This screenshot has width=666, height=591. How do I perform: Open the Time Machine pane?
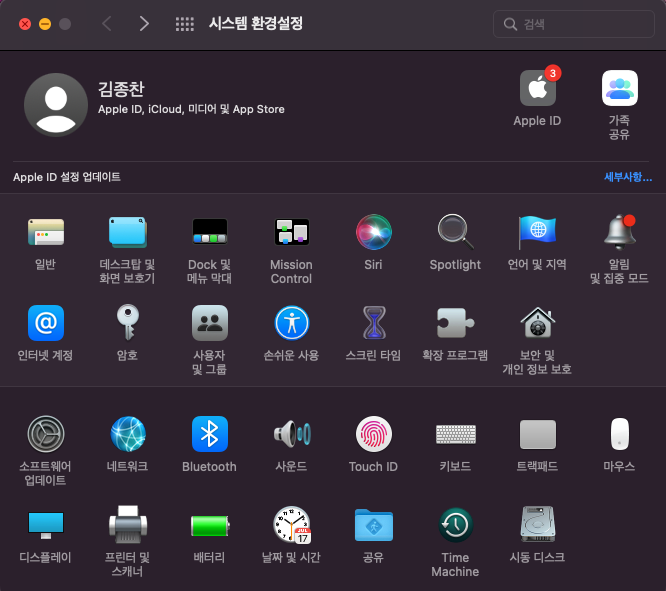point(455,525)
